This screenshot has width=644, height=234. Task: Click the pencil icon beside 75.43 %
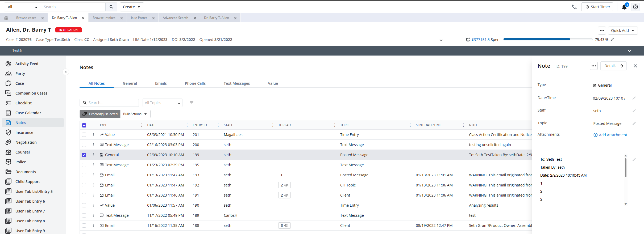click(x=613, y=40)
